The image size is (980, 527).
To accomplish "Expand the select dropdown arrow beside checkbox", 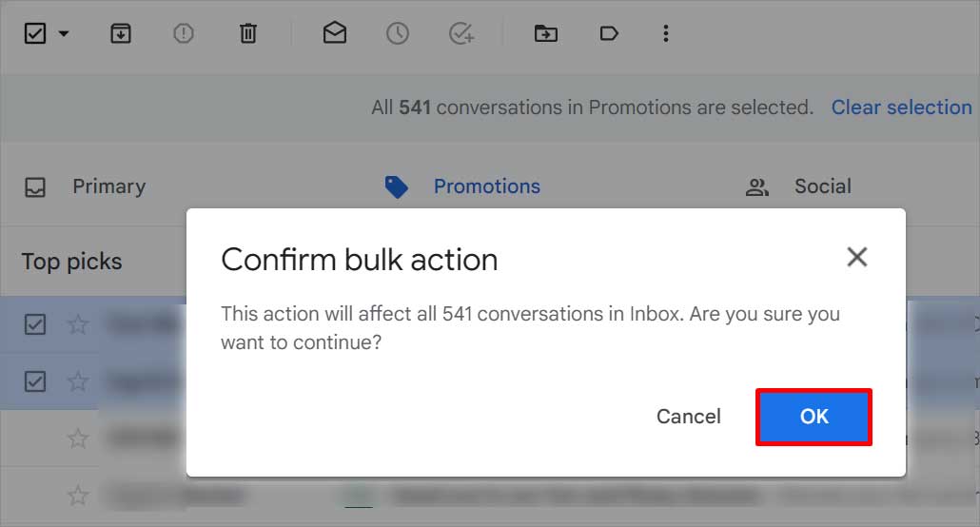I will click(64, 33).
